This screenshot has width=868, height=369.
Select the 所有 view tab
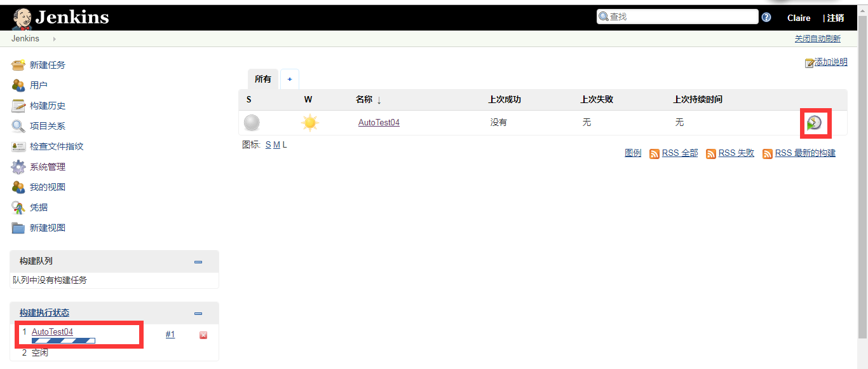263,79
